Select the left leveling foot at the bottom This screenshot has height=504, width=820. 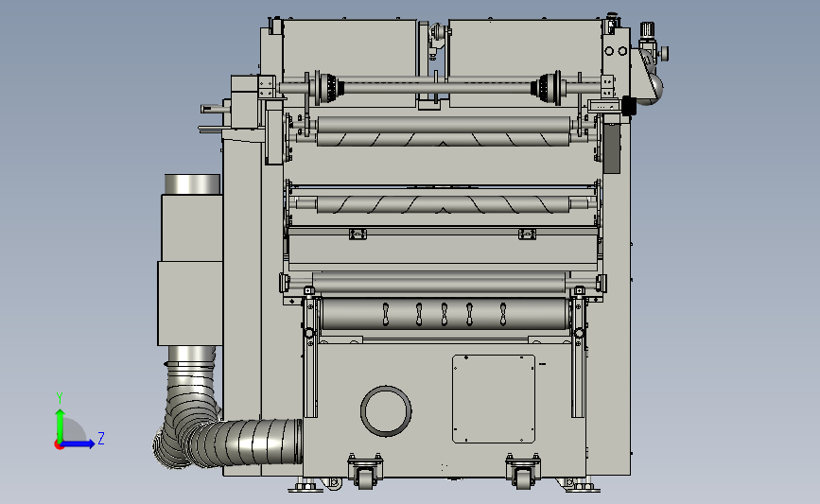(x=305, y=487)
